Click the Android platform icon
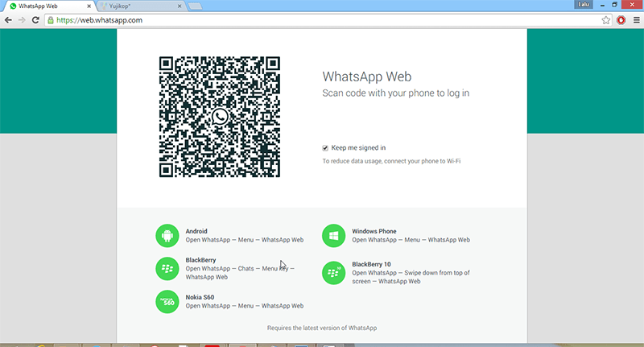 pyautogui.click(x=167, y=236)
